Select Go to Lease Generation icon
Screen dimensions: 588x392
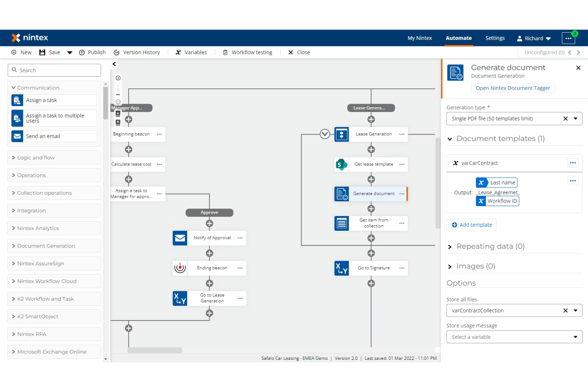click(180, 298)
